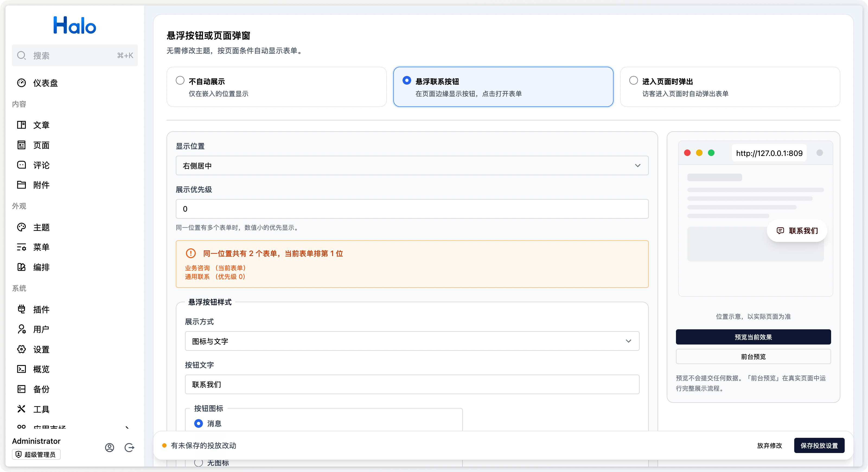Click the 主题 theme palette icon
The height and width of the screenshot is (472, 868).
(22, 227)
